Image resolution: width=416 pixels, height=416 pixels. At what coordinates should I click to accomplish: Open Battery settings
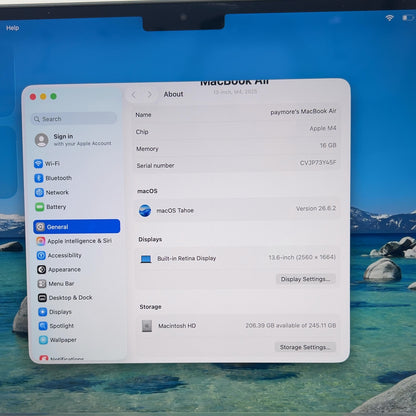point(51,207)
